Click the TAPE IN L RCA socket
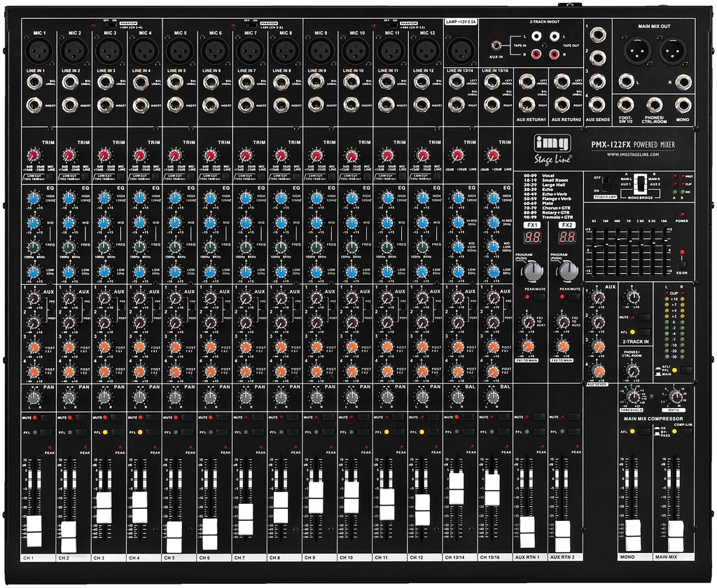Viewport: 717px width, 588px height. (x=536, y=36)
